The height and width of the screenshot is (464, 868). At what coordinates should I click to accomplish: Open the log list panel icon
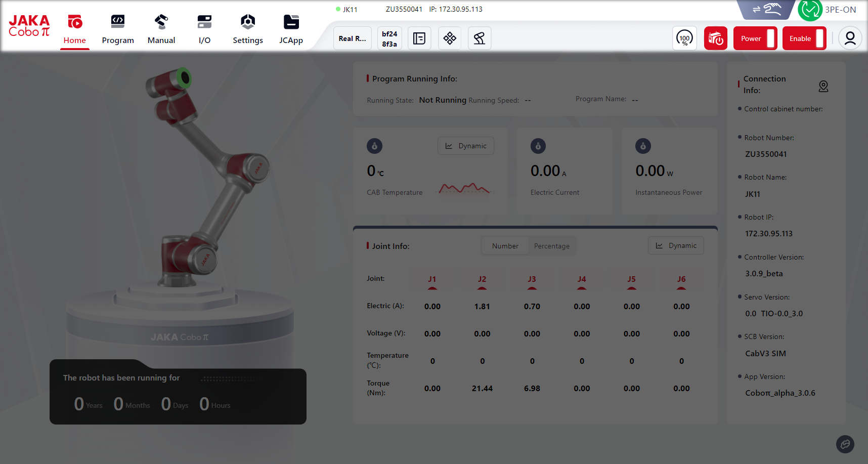click(x=419, y=38)
